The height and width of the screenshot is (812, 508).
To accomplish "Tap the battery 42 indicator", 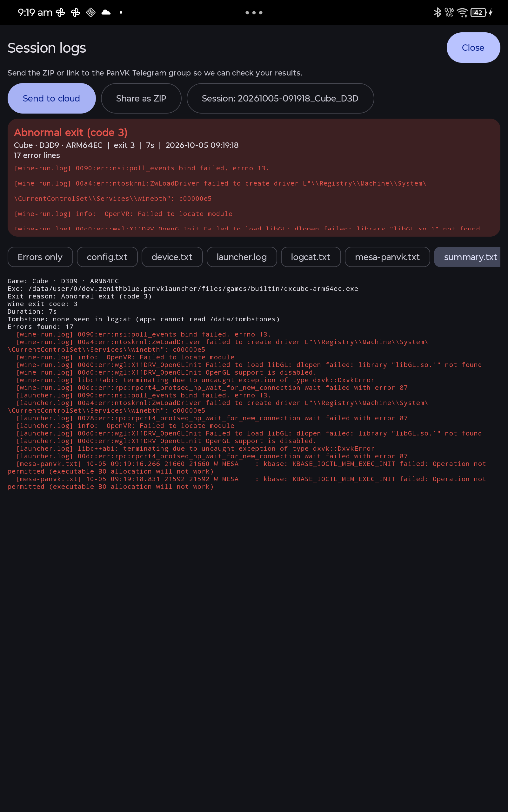I will click(x=478, y=13).
